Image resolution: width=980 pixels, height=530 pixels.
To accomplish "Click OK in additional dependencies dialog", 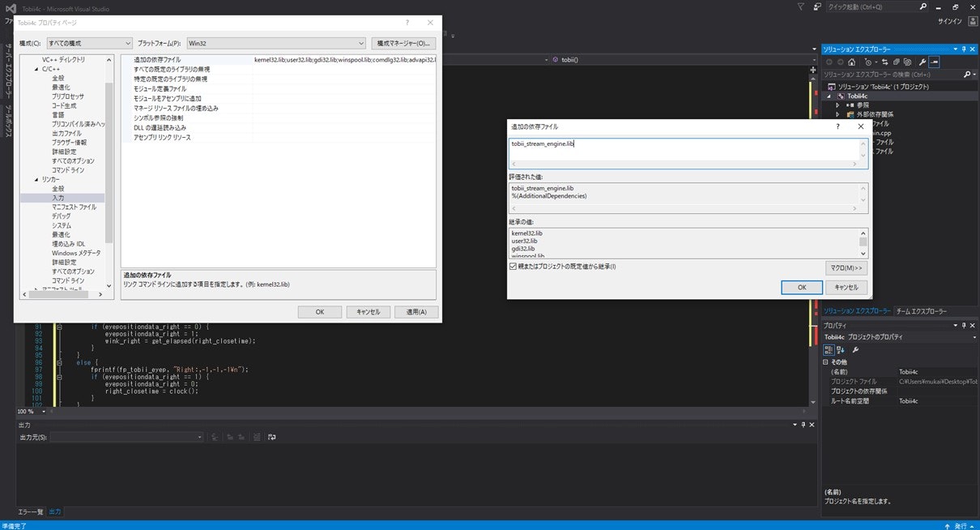I will pos(802,287).
